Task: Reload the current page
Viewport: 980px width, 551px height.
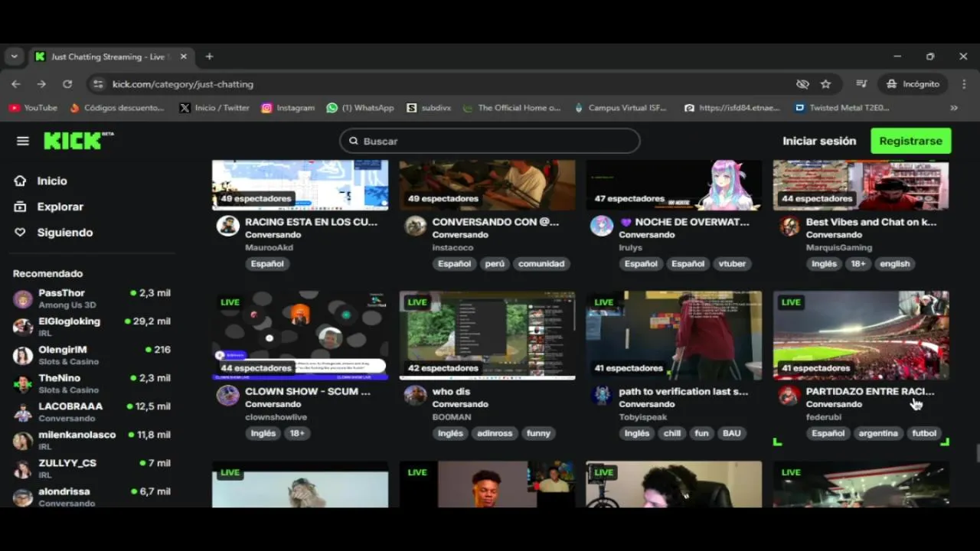Action: 67,84
